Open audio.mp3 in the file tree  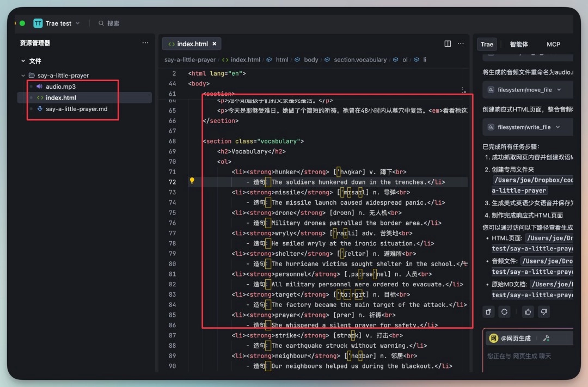click(61, 87)
